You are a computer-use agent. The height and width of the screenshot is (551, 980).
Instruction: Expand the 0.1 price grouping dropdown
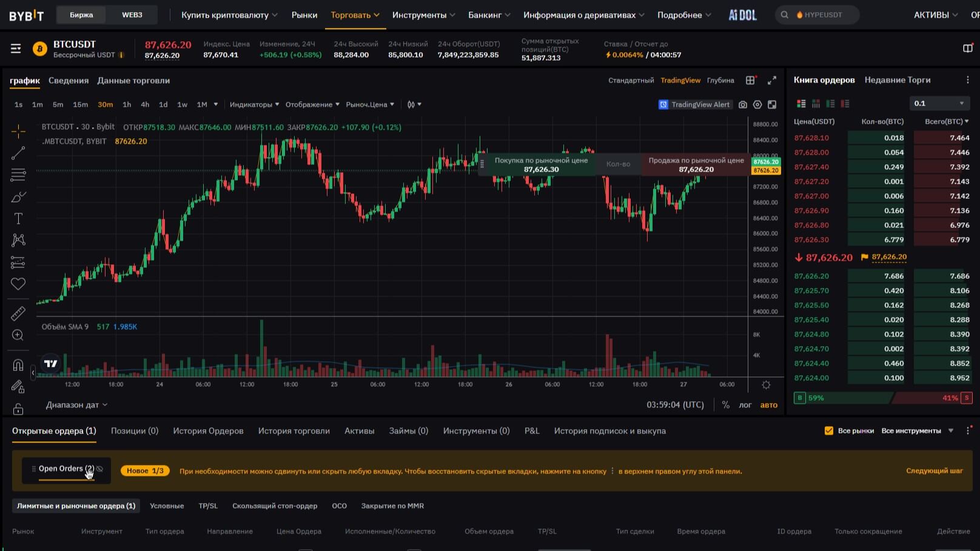tap(939, 104)
